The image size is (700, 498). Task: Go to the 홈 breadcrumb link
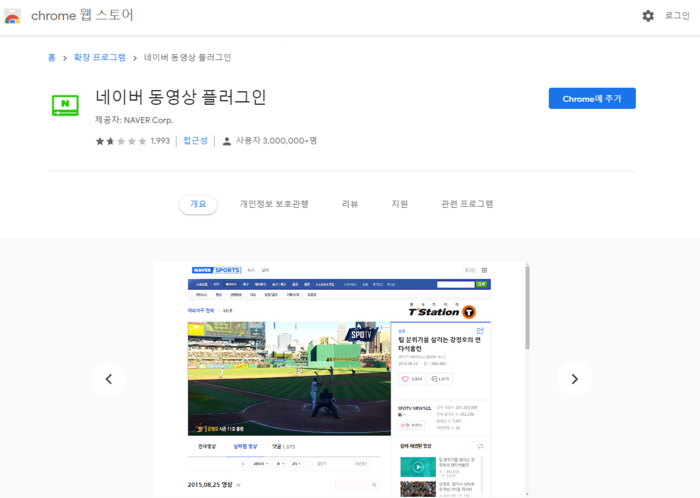coord(51,58)
